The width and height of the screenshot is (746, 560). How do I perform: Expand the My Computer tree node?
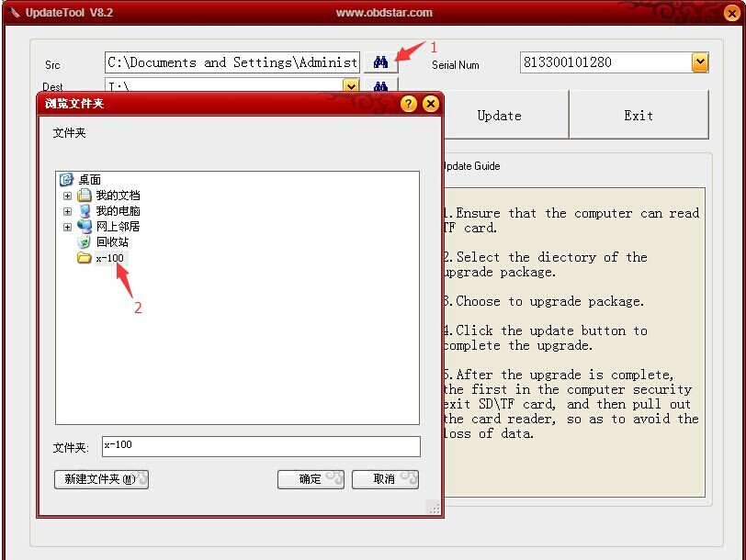tap(67, 211)
